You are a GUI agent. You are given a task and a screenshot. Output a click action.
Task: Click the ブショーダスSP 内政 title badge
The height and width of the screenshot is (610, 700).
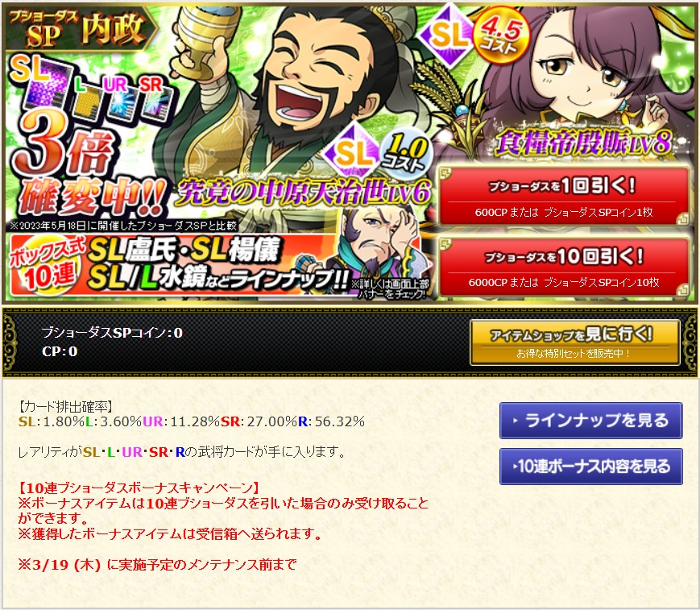tap(81, 27)
